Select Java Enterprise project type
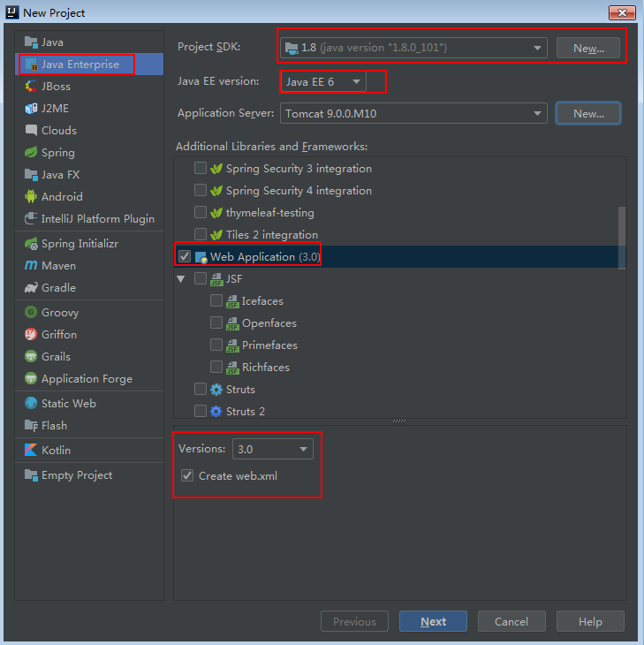 click(89, 64)
